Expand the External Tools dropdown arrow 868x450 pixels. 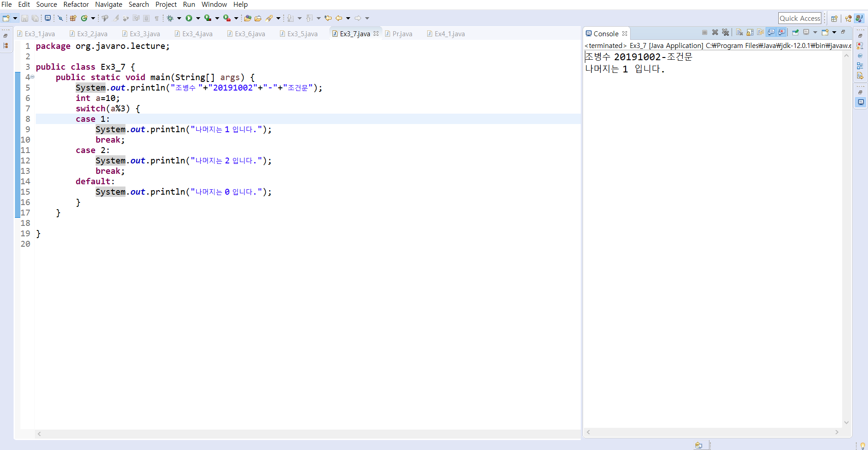point(236,18)
